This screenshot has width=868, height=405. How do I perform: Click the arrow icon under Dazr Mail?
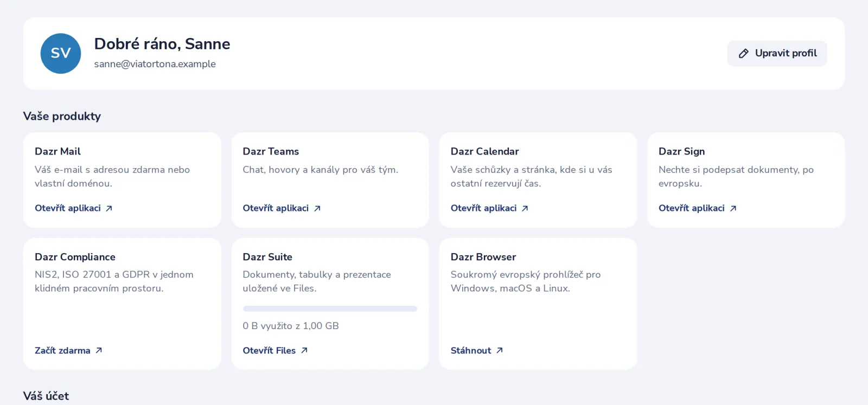[109, 208]
